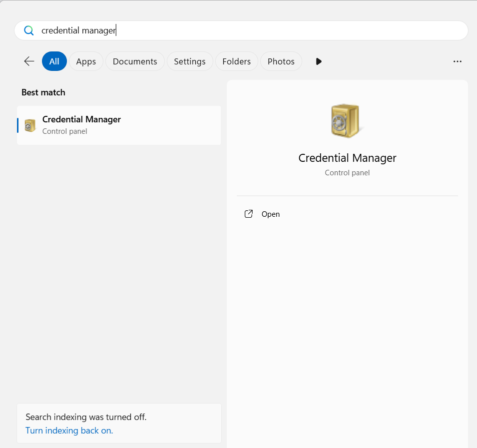Viewport: 477px width, 448px height.
Task: Click the Open external-link icon
Action: click(x=249, y=214)
